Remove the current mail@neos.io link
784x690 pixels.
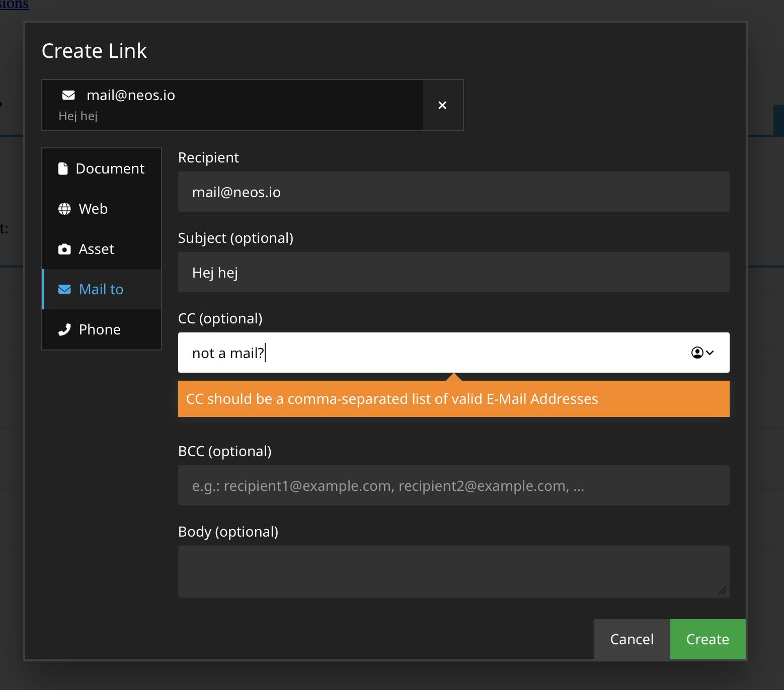point(442,105)
